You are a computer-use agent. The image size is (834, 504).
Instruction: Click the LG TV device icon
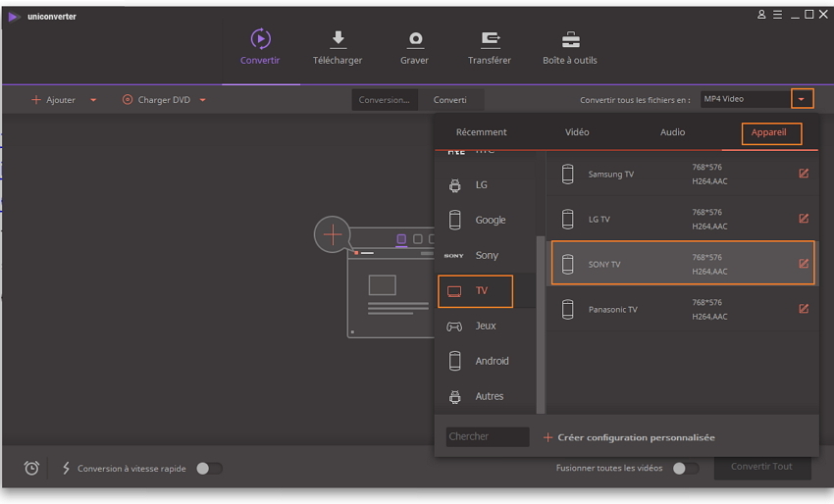[567, 219]
